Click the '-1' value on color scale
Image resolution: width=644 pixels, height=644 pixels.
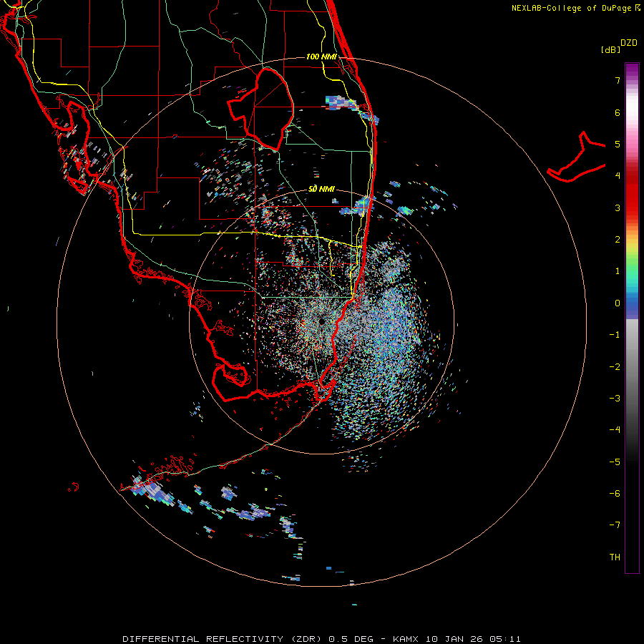pos(615,335)
